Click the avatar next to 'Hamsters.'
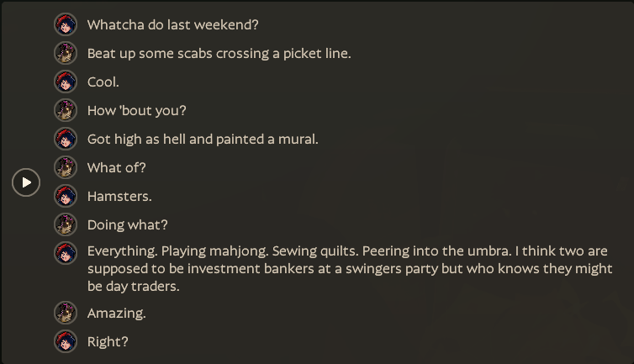The width and height of the screenshot is (634, 364). pyautogui.click(x=66, y=196)
